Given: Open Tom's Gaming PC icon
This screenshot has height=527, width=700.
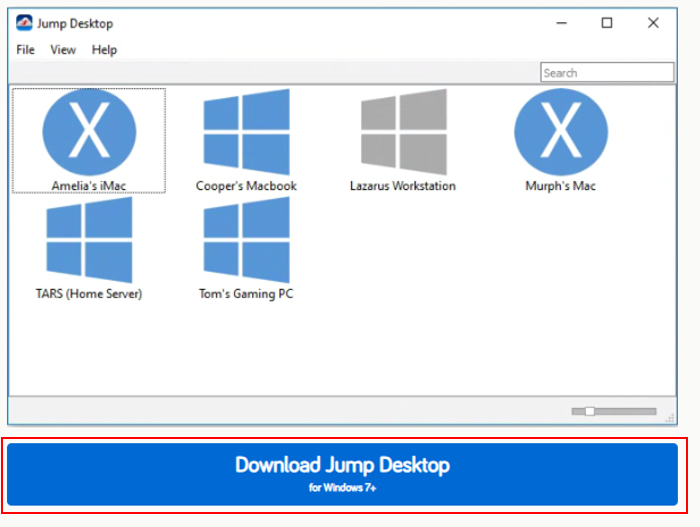Looking at the screenshot, I should click(x=246, y=240).
